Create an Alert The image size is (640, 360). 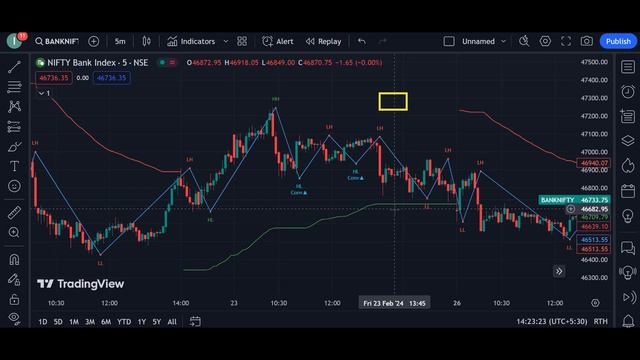(278, 41)
